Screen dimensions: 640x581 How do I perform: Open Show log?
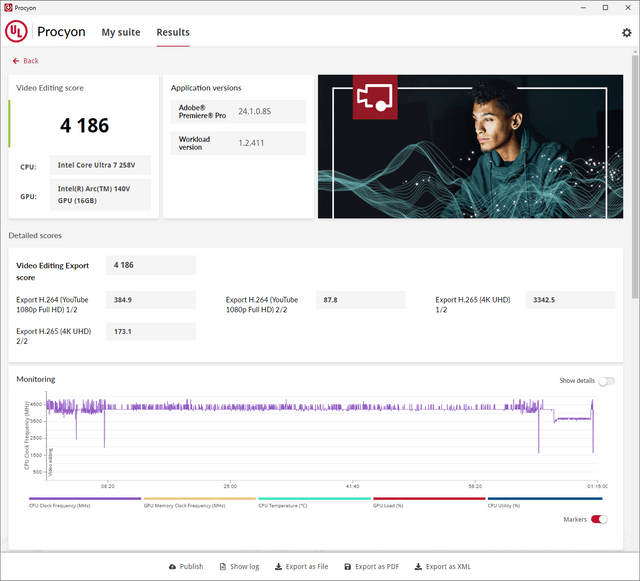click(x=240, y=567)
